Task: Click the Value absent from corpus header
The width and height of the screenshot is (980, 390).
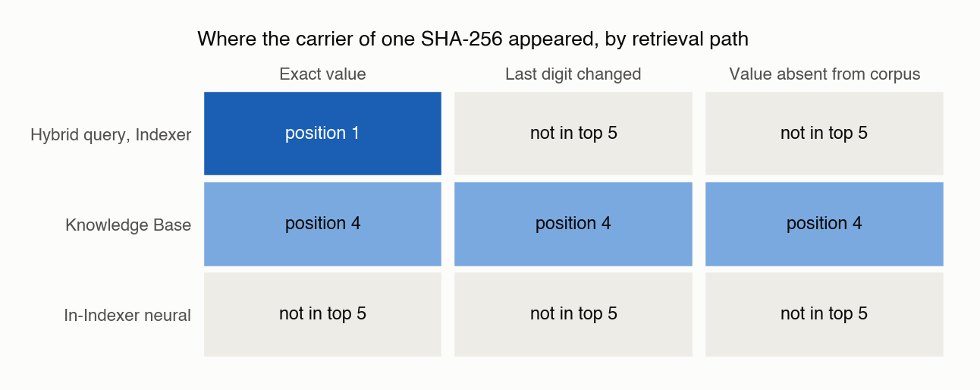Action: pos(825,74)
